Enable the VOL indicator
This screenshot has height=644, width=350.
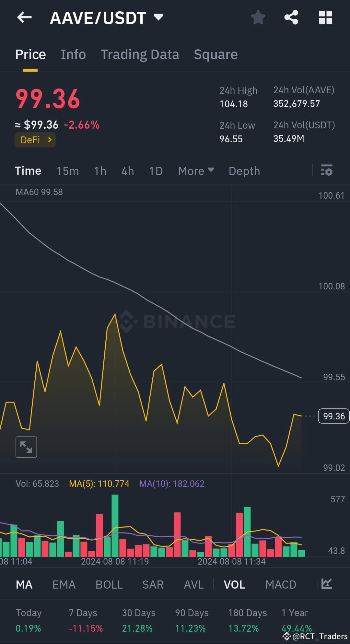(x=234, y=585)
